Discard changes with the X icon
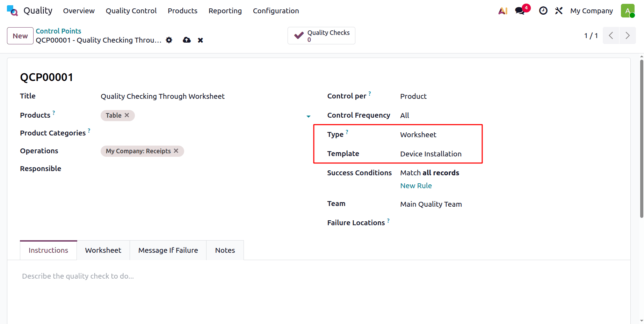This screenshot has height=324, width=644. (x=200, y=40)
